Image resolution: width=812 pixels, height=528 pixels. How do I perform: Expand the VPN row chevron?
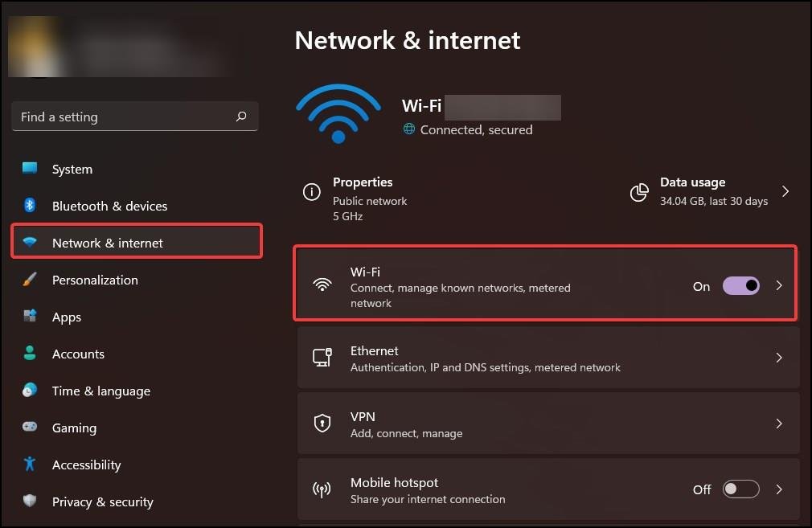tap(779, 424)
